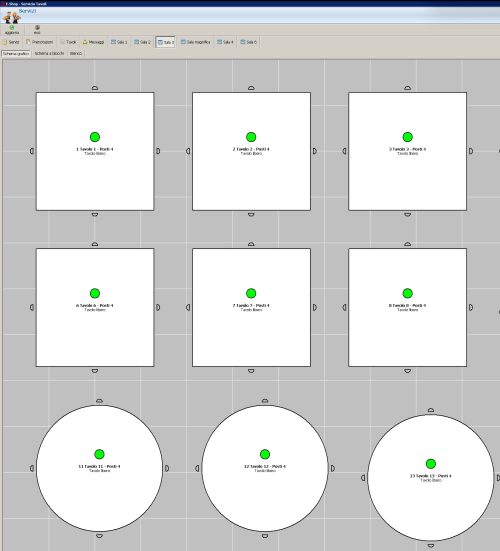500x551 pixels.
Task: Switch to the Sala magnifica tab
Action: (x=196, y=42)
